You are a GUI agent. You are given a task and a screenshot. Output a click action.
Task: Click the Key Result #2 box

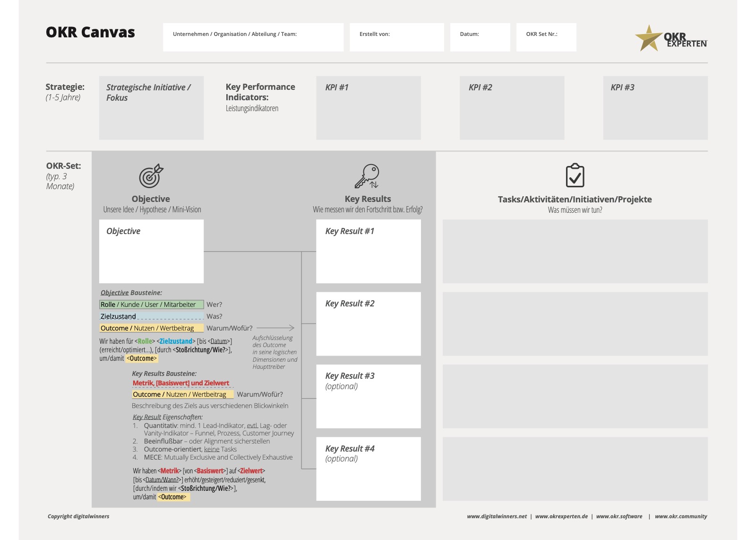point(369,324)
